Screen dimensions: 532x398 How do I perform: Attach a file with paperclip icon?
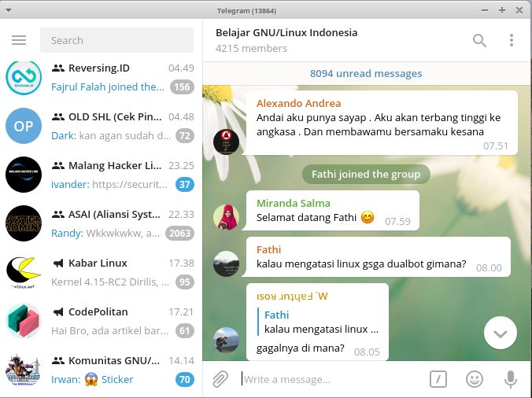220,378
